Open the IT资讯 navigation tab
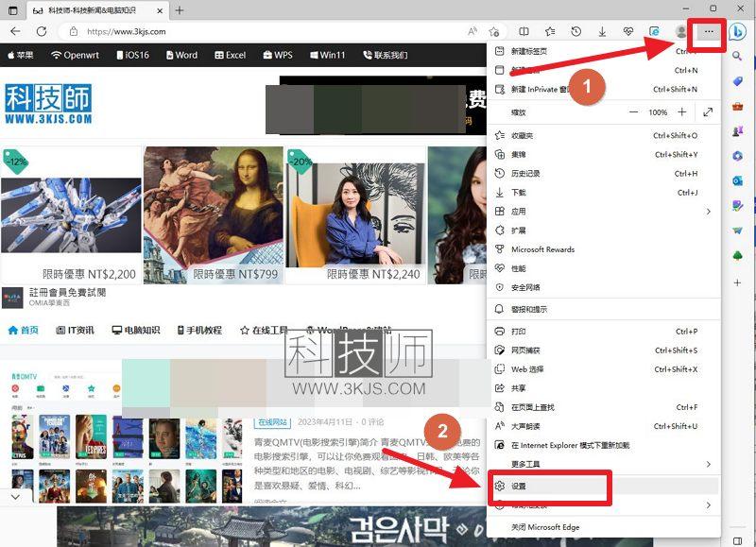 (75, 330)
